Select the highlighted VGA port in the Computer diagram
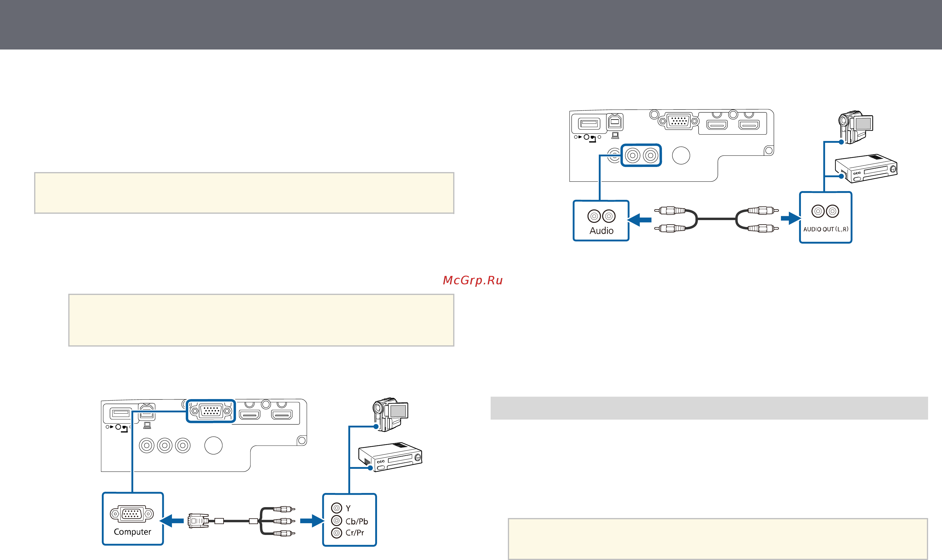This screenshot has width=942, height=560. pyautogui.click(x=211, y=411)
